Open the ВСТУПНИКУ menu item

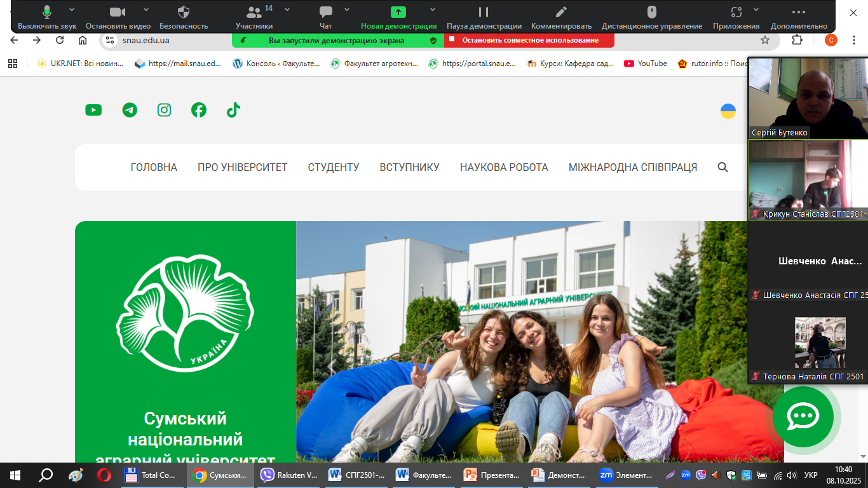pos(409,167)
